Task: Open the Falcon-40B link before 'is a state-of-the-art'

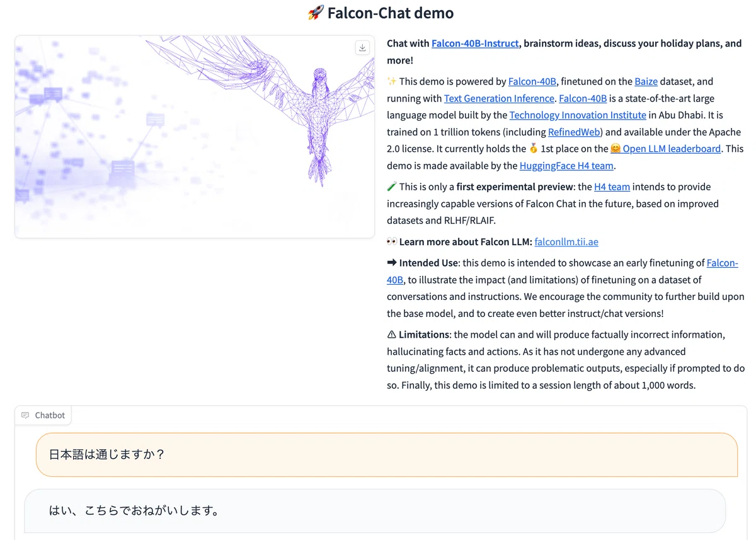Action: [x=583, y=98]
